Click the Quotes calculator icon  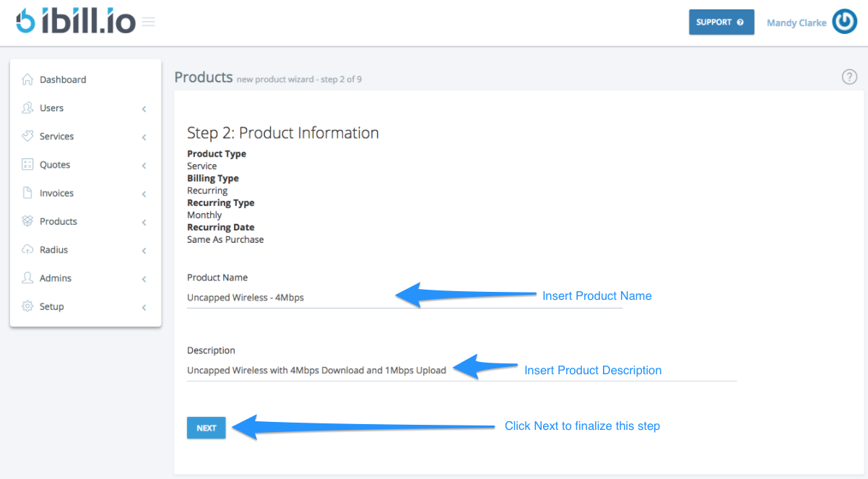27,164
